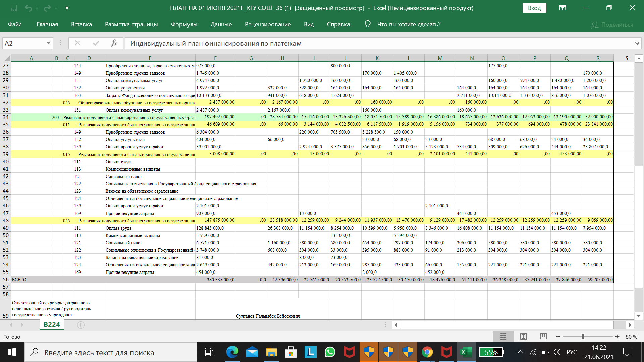Click the Вход sign-in button
Viewport: 644px width, 362px height.
coord(534,8)
